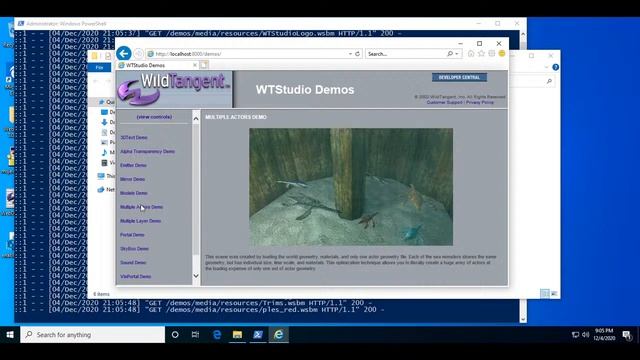640x360 pixels.
Task: Switch to PowerShell on the taskbar
Action: pos(258,335)
